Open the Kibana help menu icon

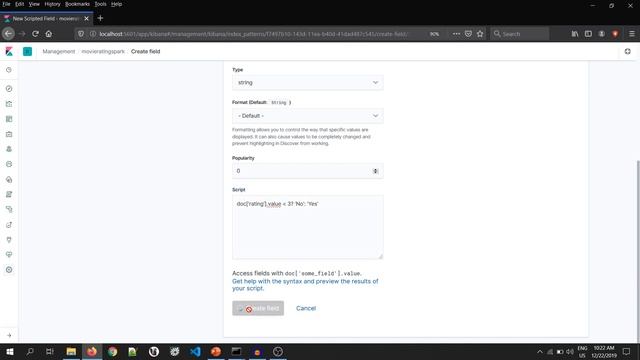click(627, 51)
